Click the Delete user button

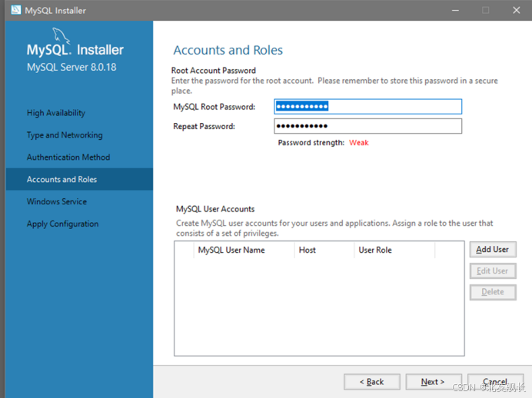coord(493,292)
